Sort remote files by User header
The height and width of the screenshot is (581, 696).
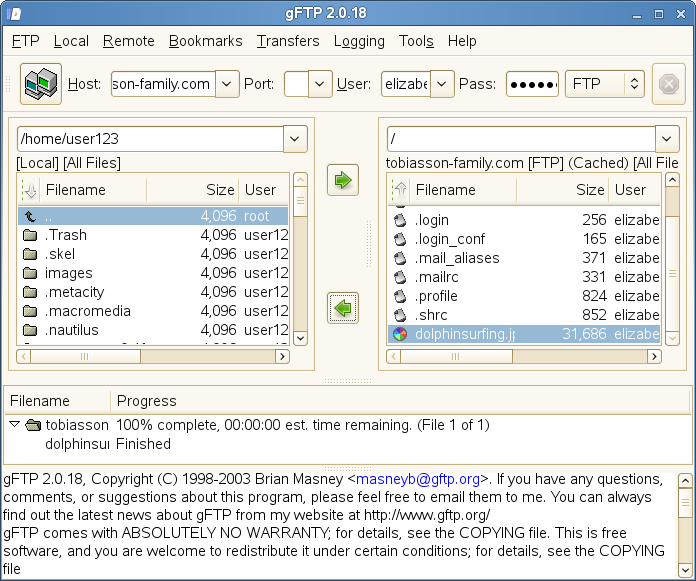tap(634, 190)
